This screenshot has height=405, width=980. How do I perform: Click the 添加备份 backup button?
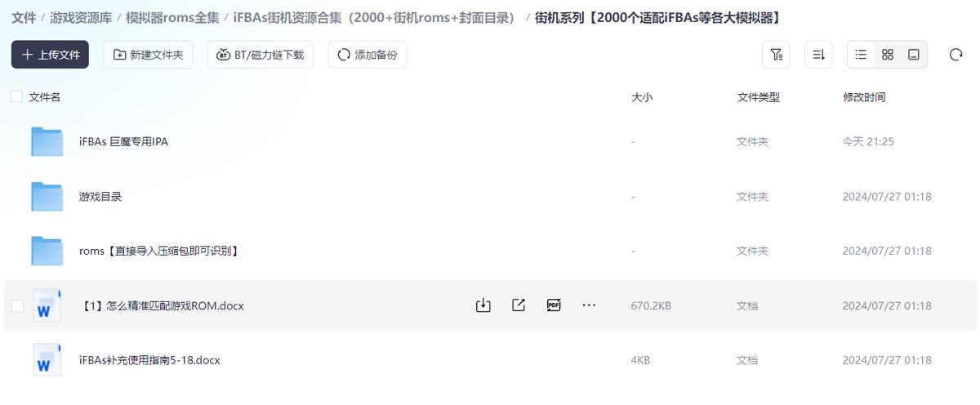pyautogui.click(x=367, y=55)
